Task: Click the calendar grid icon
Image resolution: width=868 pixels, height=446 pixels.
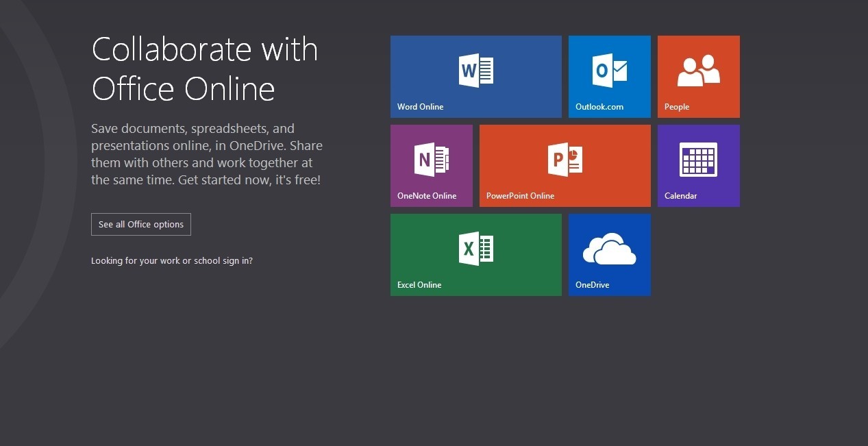Action: pyautogui.click(x=698, y=158)
